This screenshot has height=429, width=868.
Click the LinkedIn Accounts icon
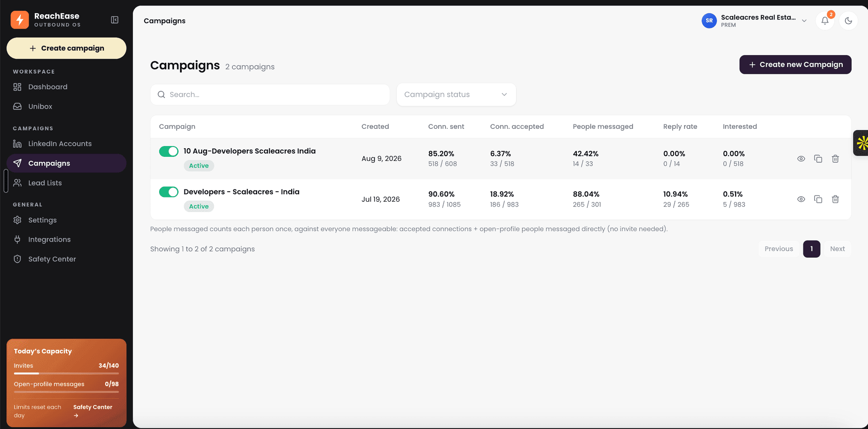[17, 144]
